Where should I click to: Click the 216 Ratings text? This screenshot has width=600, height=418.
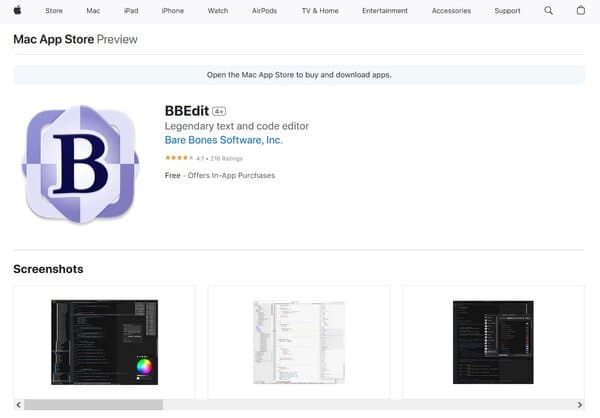point(226,158)
